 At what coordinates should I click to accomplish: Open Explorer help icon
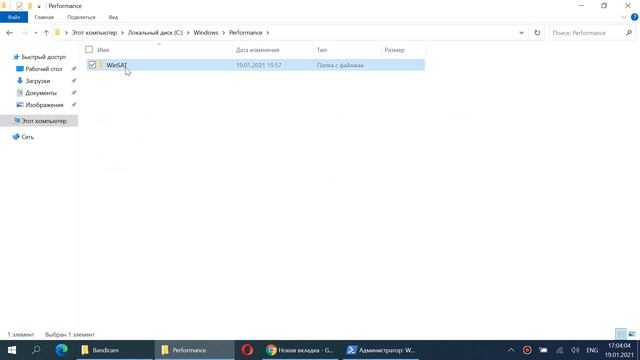click(634, 17)
